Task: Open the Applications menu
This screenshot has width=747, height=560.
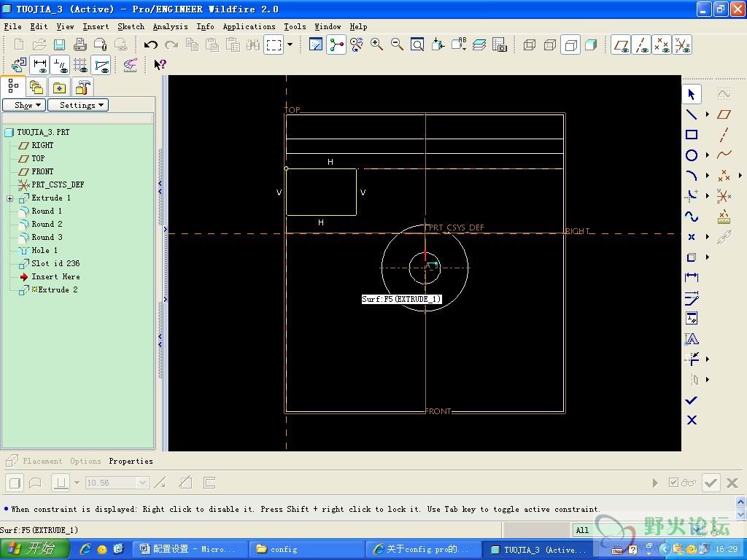Action: click(249, 27)
